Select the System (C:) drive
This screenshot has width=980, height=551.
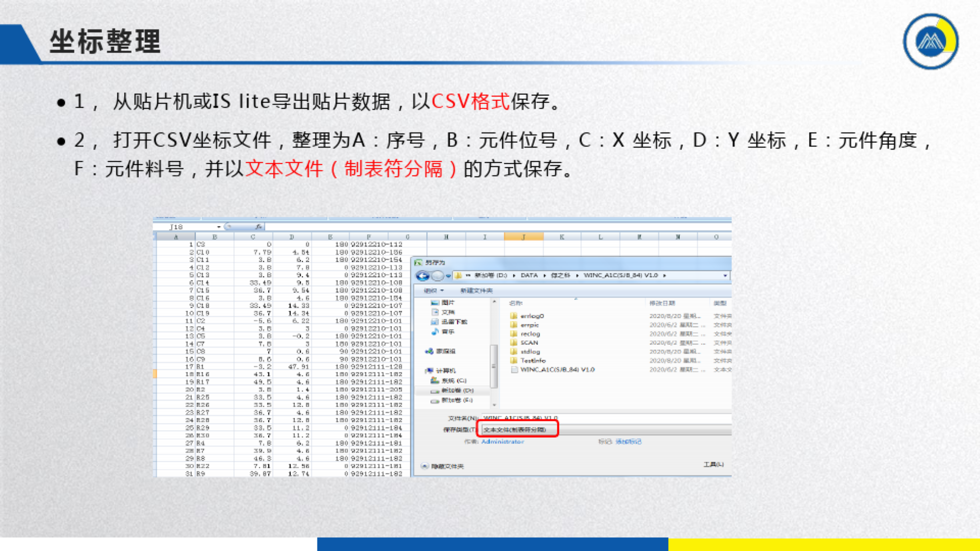(453, 381)
